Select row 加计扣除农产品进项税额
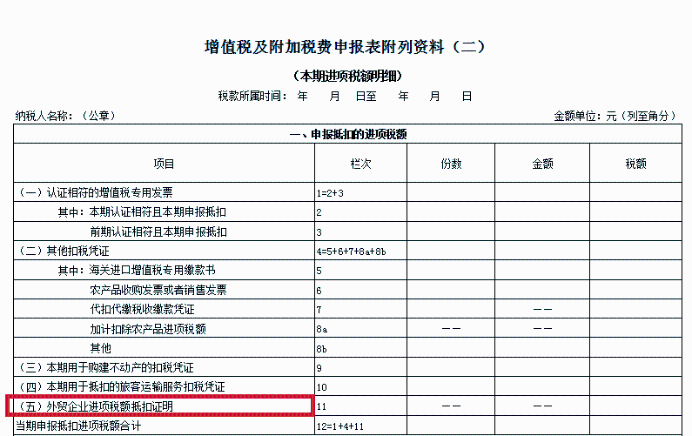 click(x=348, y=328)
